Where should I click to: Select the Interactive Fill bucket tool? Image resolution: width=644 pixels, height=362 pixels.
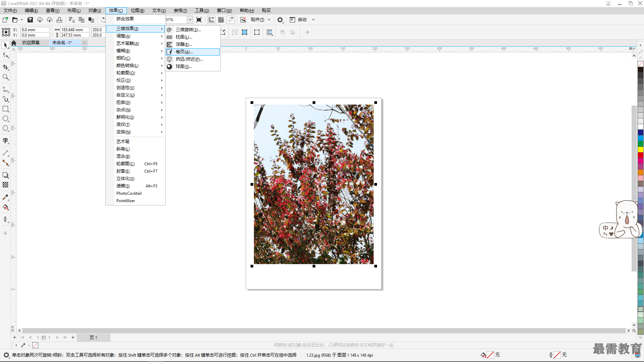(x=5, y=207)
